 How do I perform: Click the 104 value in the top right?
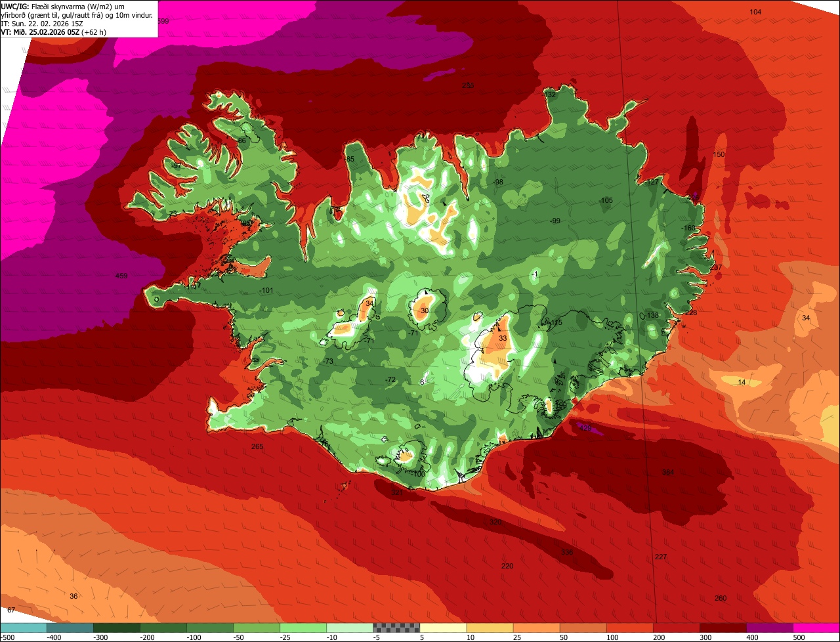(x=755, y=12)
